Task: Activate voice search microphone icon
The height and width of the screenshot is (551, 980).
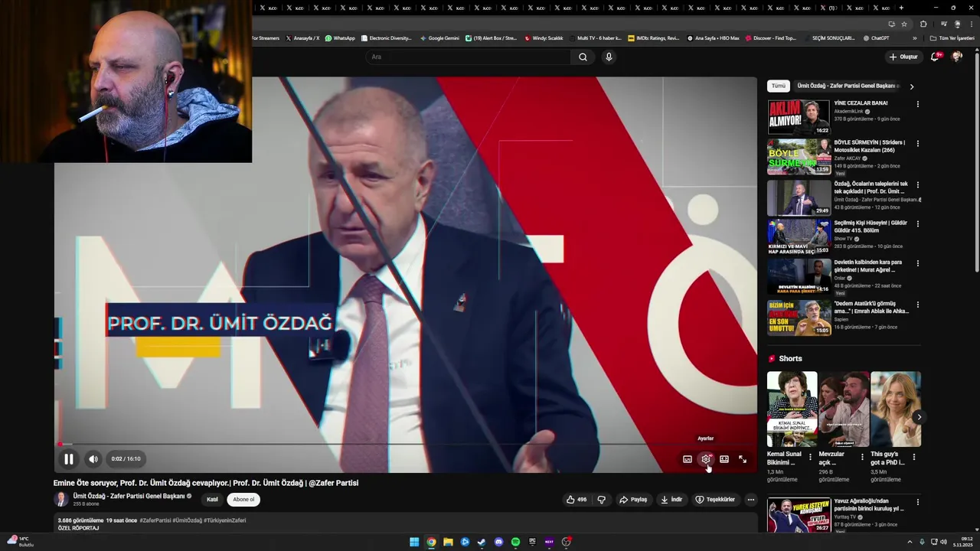Action: 609,57
